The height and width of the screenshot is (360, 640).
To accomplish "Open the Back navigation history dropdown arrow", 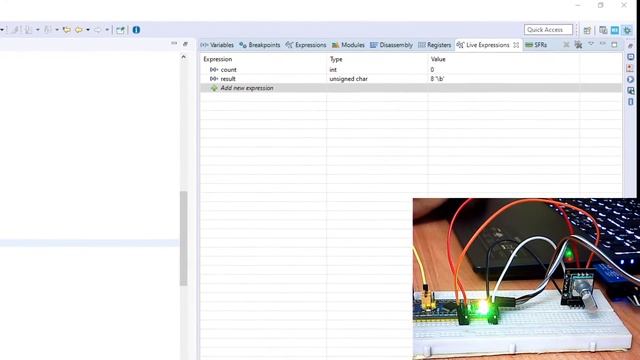I will coord(88,30).
